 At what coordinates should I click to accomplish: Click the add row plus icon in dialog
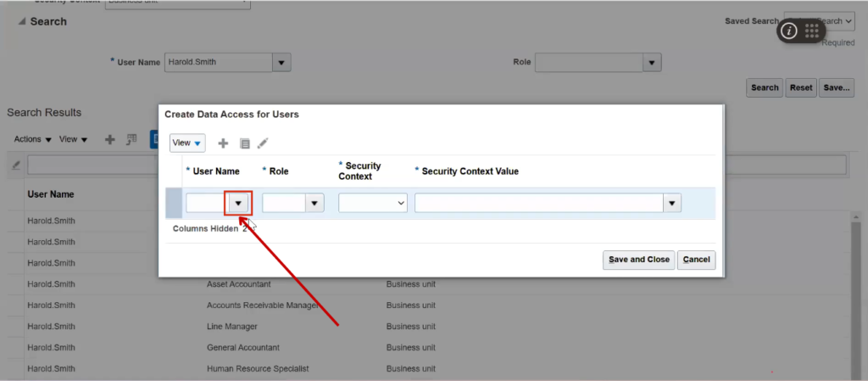tap(224, 143)
